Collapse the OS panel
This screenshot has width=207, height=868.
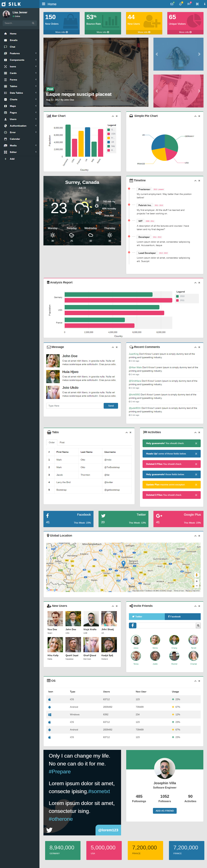(195, 681)
